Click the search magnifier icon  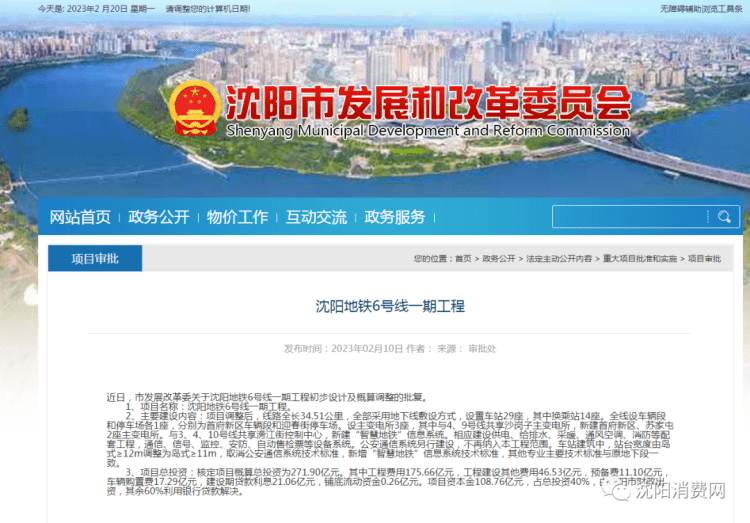pos(724,217)
